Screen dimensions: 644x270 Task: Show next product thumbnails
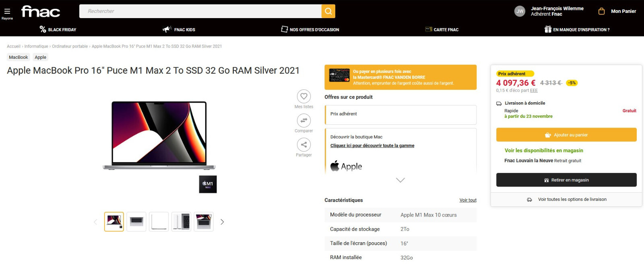(222, 222)
